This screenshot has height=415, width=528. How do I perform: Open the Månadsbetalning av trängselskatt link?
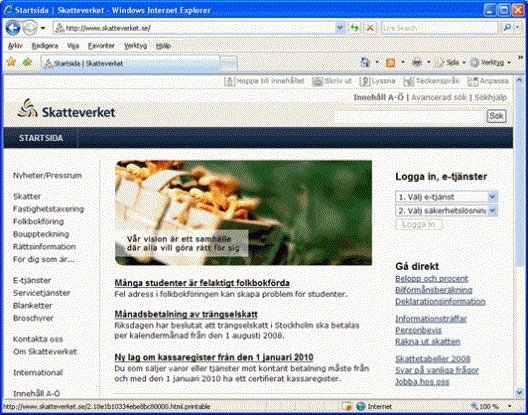(x=186, y=314)
